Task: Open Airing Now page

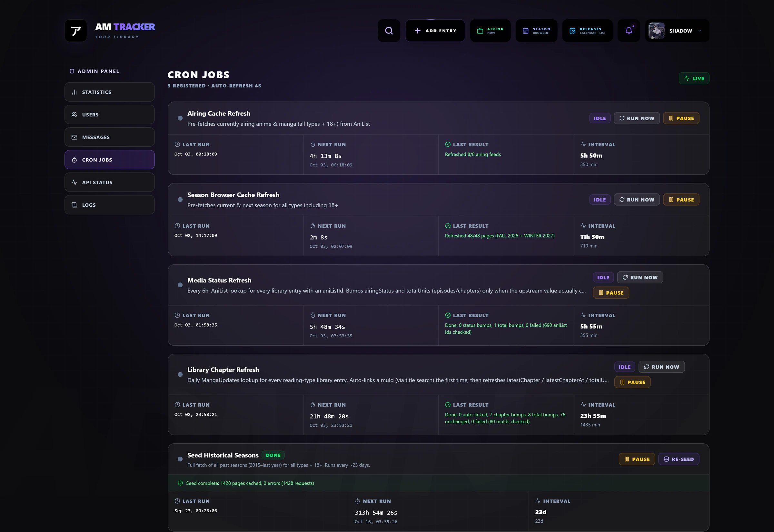Action: (x=490, y=31)
